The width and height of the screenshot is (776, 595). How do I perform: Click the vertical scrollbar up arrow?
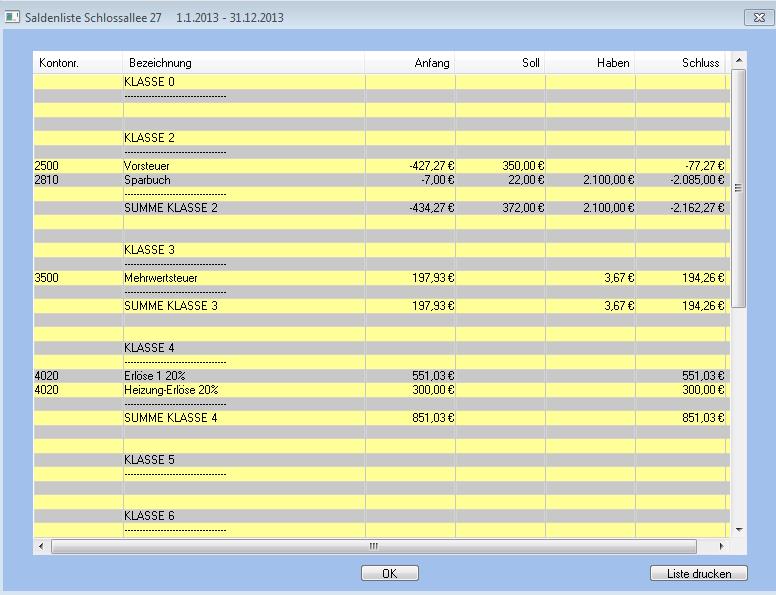click(x=739, y=62)
